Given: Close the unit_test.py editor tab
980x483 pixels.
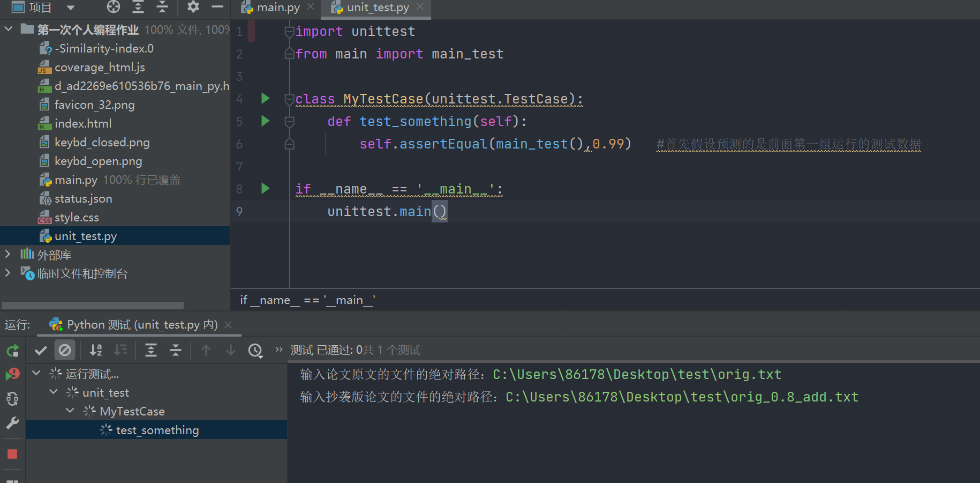Looking at the screenshot, I should pyautogui.click(x=420, y=7).
